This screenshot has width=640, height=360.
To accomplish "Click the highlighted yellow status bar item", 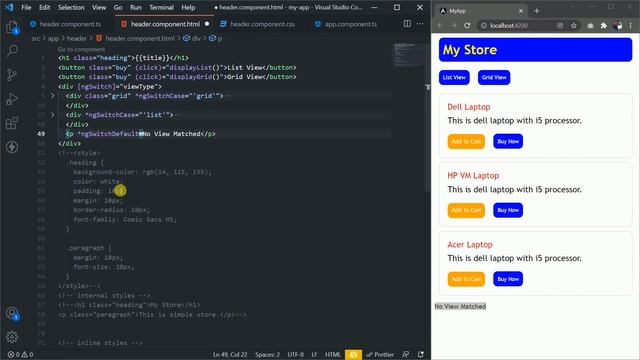I will point(353,354).
